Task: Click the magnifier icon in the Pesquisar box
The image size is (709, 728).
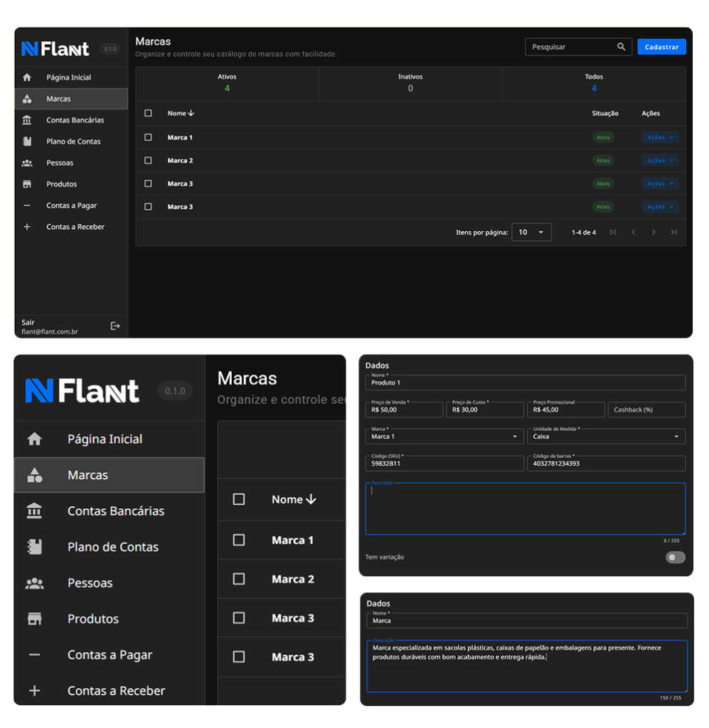Action: [x=621, y=47]
